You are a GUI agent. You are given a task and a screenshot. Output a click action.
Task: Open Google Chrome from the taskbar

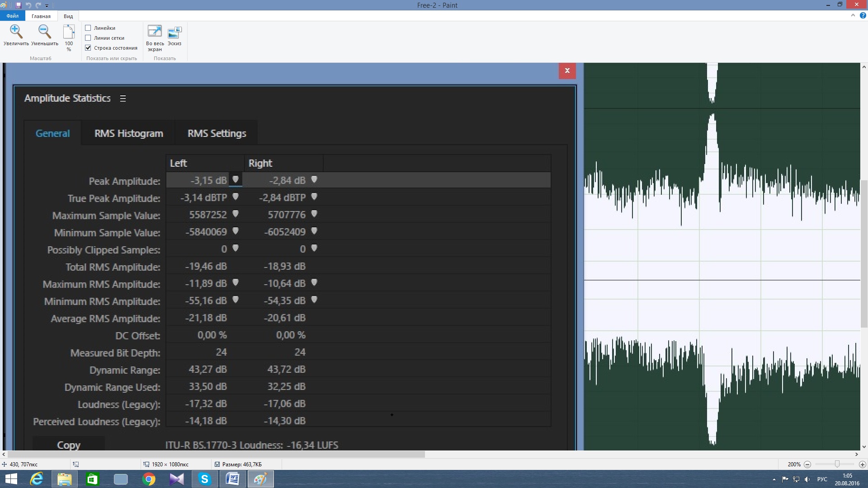click(x=149, y=479)
